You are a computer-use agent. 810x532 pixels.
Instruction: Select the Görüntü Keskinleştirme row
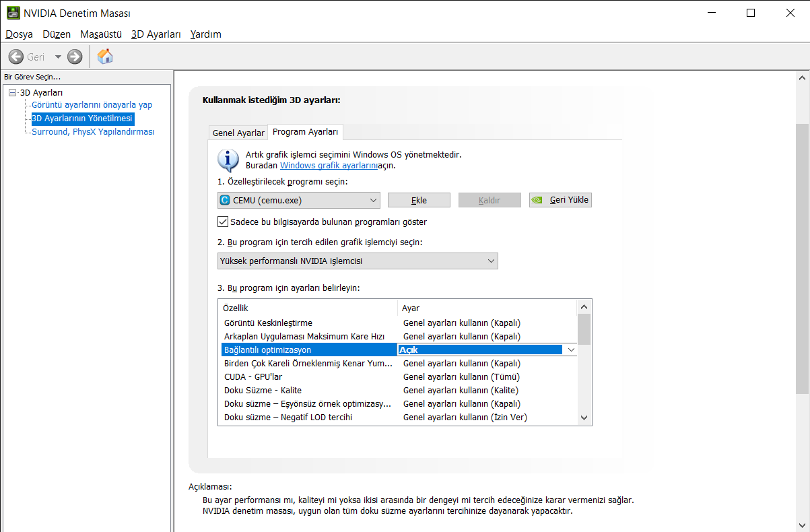tap(399, 323)
